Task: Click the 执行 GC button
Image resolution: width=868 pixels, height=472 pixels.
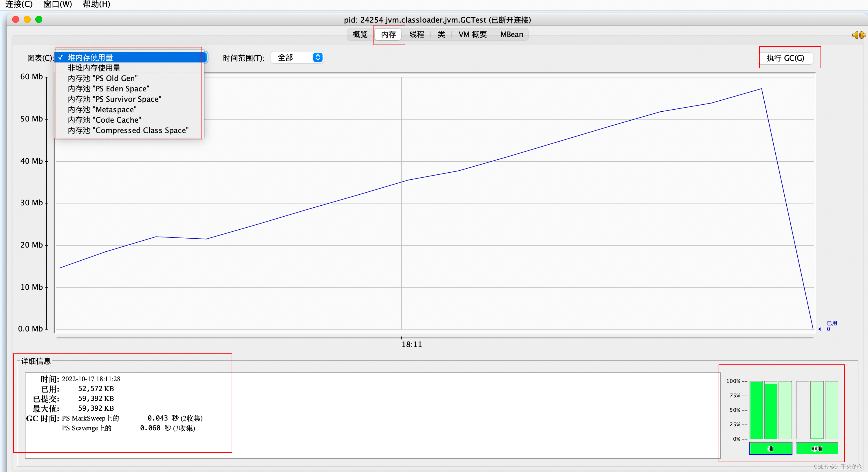Action: click(785, 58)
